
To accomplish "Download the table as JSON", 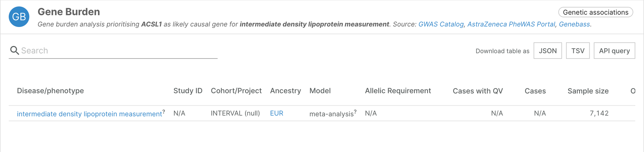I will pos(547,51).
